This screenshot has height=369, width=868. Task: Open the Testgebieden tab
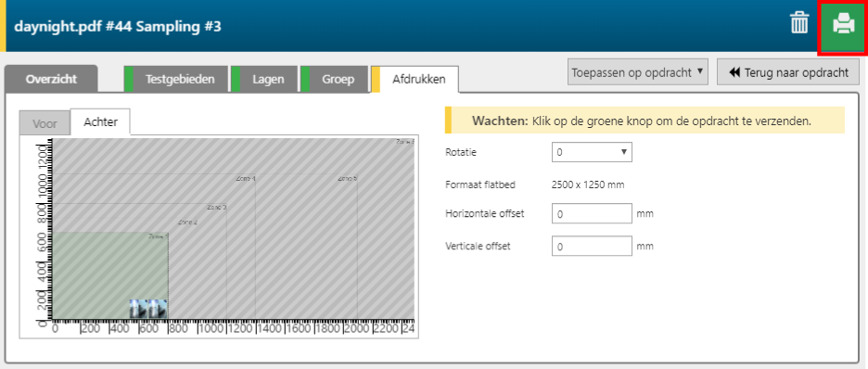click(x=176, y=79)
